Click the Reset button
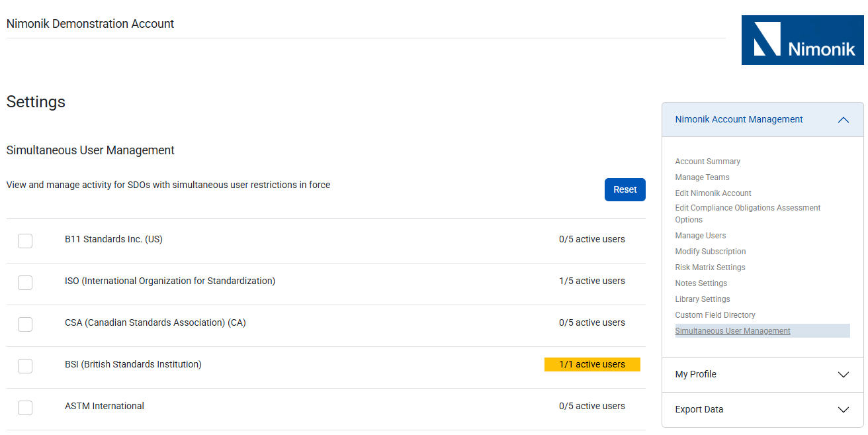868x435 pixels. coord(625,189)
